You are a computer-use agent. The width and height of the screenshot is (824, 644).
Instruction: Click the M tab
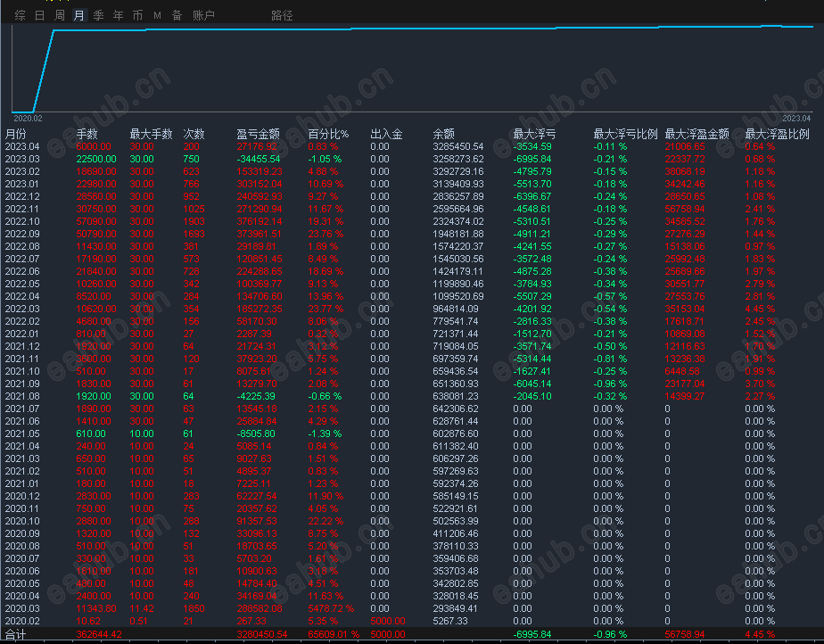pyautogui.click(x=157, y=15)
